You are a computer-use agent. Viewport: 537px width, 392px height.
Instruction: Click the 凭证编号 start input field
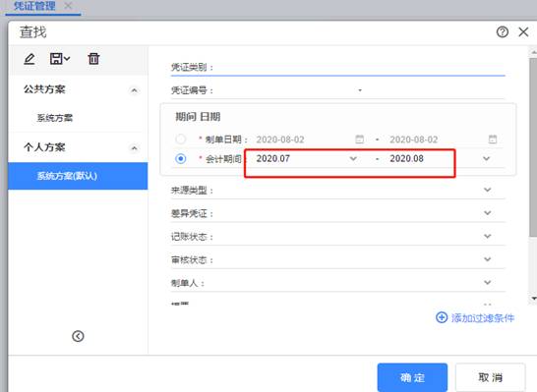(284, 90)
